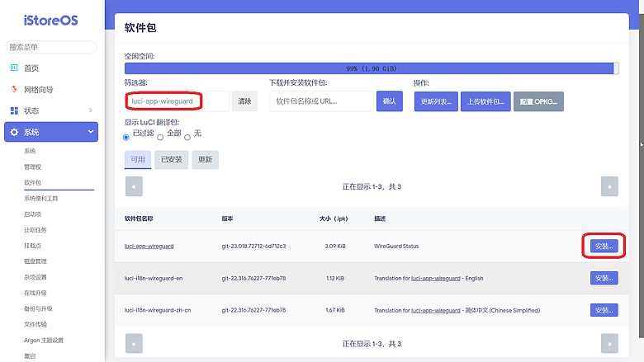644x362 pixels.
Task: Click the 描述 column header
Action: (380, 219)
